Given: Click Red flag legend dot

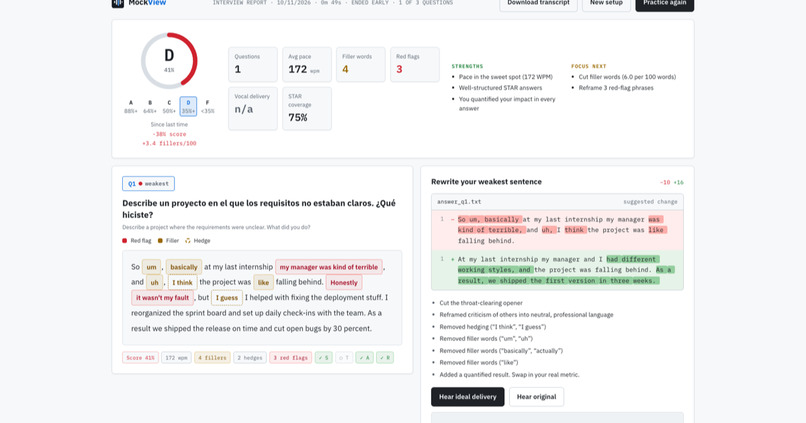Looking at the screenshot, I should click(x=124, y=241).
